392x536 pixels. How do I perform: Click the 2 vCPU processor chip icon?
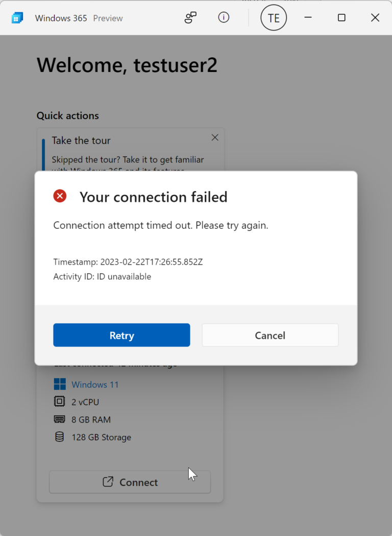point(59,402)
